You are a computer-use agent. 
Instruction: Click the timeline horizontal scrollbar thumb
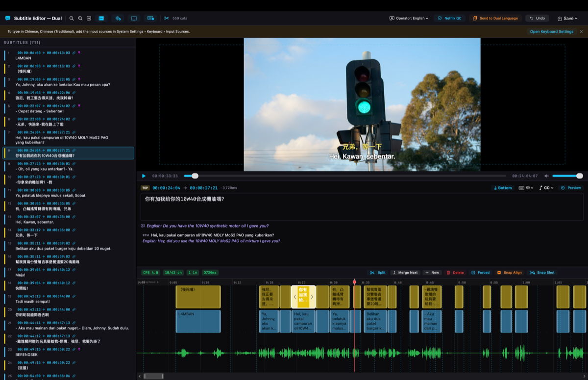pyautogui.click(x=153, y=376)
